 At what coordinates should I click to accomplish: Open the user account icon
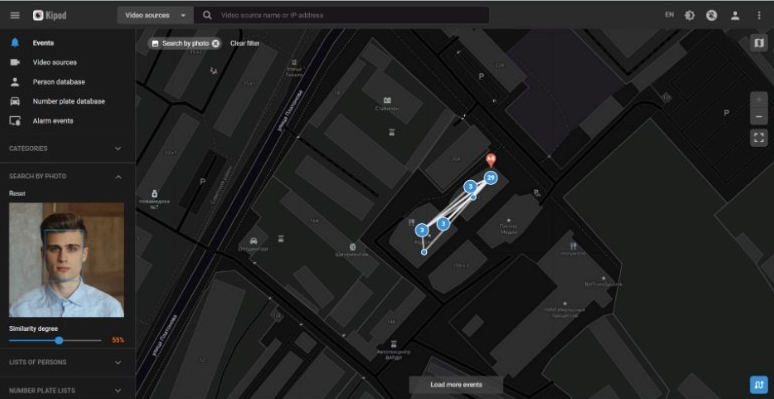coord(735,15)
